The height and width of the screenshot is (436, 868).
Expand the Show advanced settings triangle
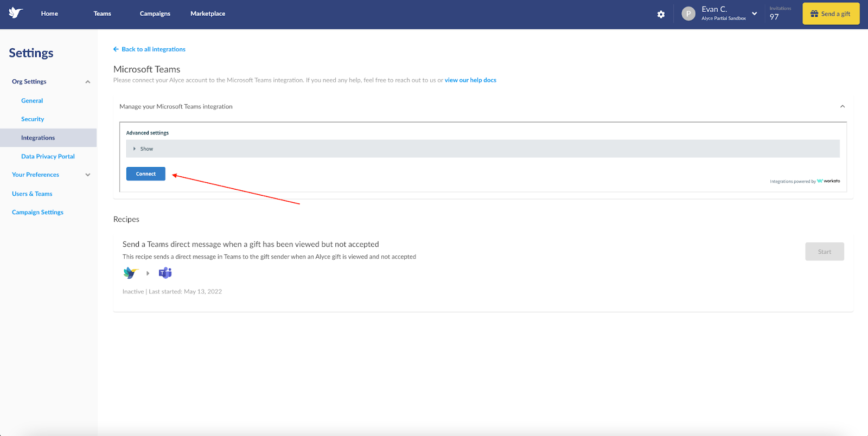(135, 149)
